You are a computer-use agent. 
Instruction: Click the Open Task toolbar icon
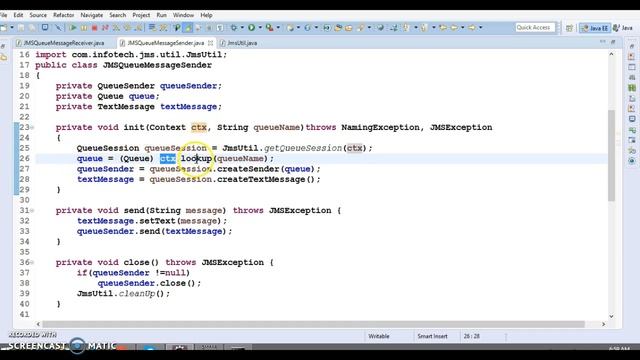click(x=349, y=28)
